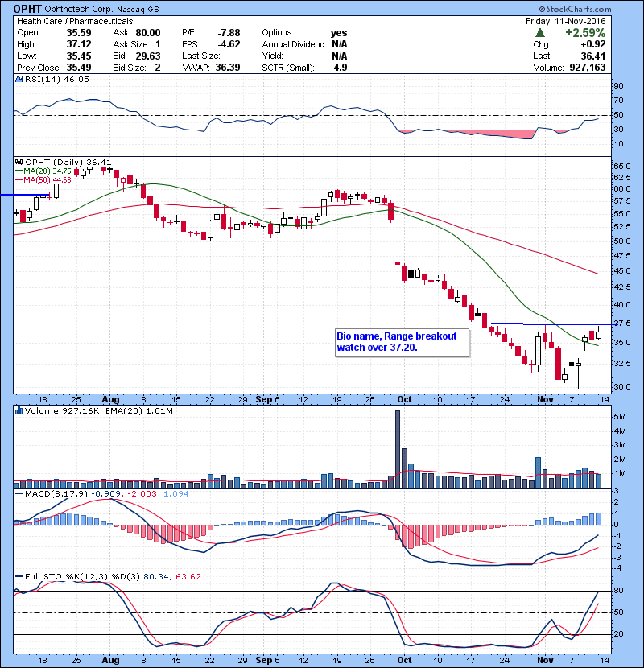Click the 30.0 price axis label

pos(621,387)
